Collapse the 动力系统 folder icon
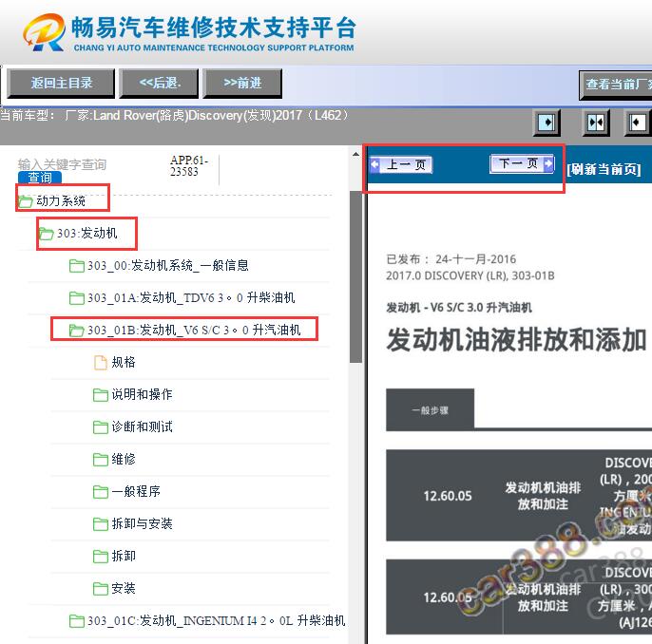This screenshot has height=644, width=652. click(x=26, y=201)
